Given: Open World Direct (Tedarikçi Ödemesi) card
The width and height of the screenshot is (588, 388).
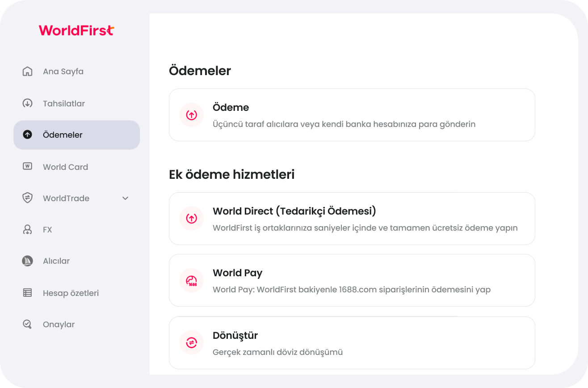Looking at the screenshot, I should coord(352,219).
